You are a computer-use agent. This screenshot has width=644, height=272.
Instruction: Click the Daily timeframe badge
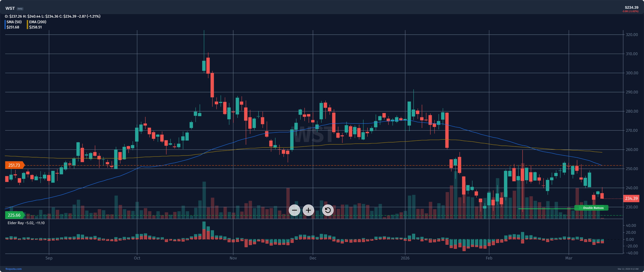coord(20,9)
